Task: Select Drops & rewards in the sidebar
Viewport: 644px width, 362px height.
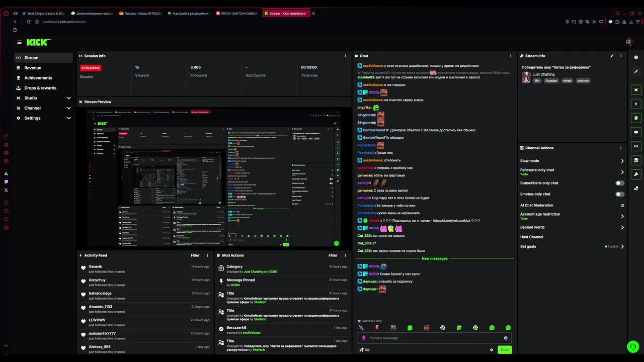Action: [x=44, y=88]
